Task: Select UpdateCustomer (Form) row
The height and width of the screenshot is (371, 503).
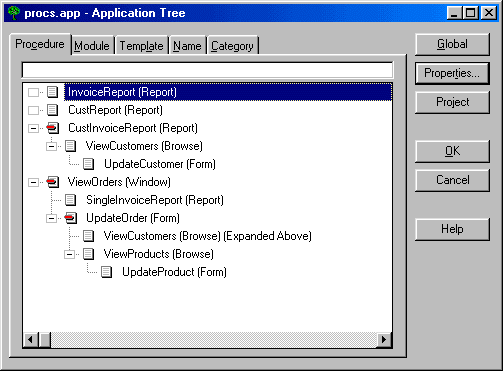Action: 160,164
